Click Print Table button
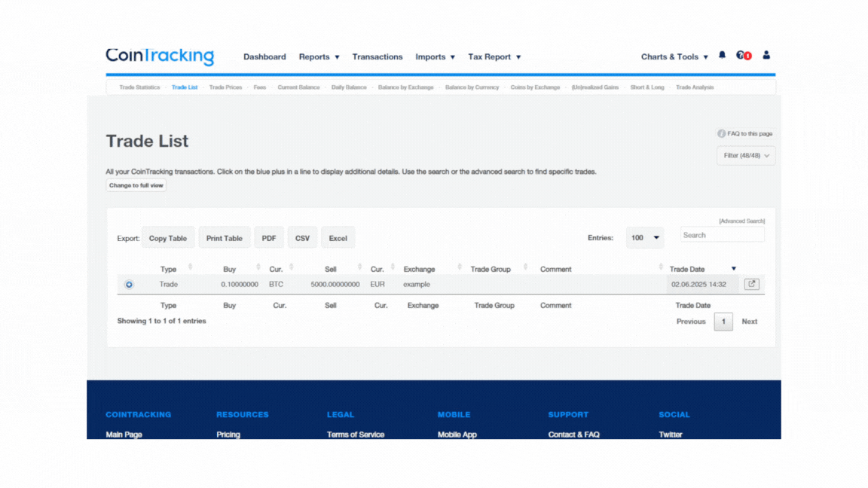 tap(225, 238)
